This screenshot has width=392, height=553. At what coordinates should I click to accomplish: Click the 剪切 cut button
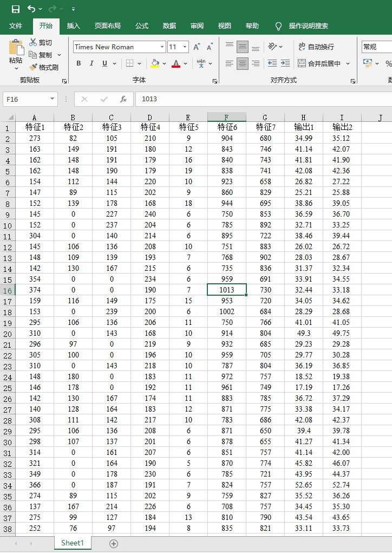coord(41,42)
